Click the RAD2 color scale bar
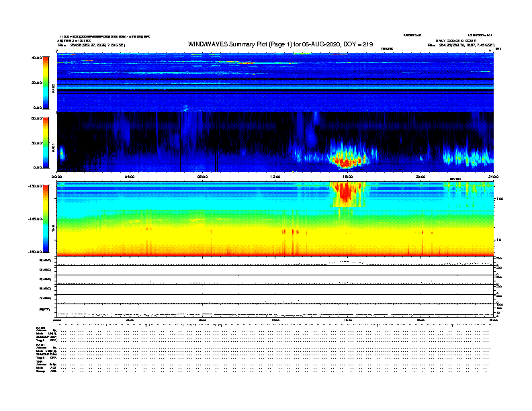 (46, 83)
